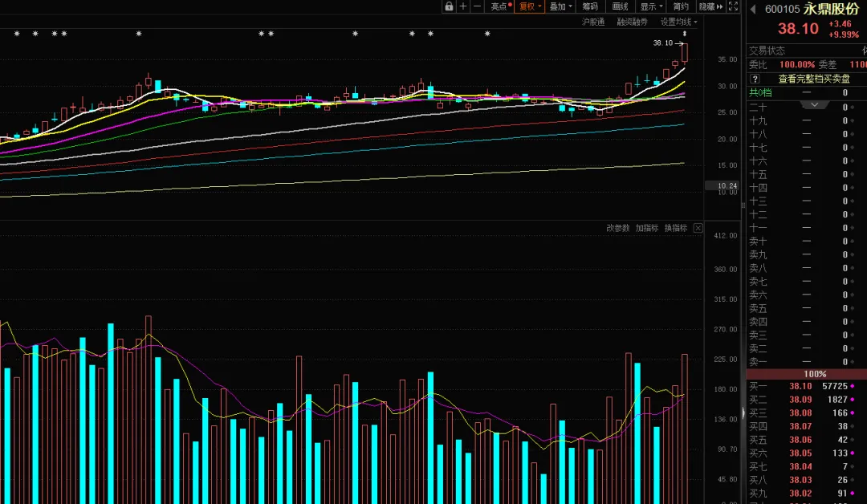Click the last star marker on the top row
This screenshot has width=867, height=504.
click(x=487, y=34)
